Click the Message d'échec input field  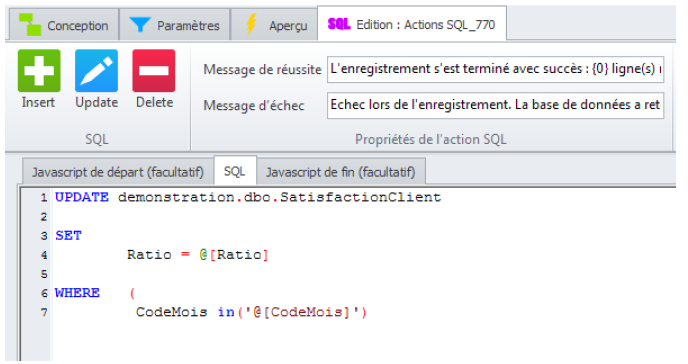(x=495, y=105)
